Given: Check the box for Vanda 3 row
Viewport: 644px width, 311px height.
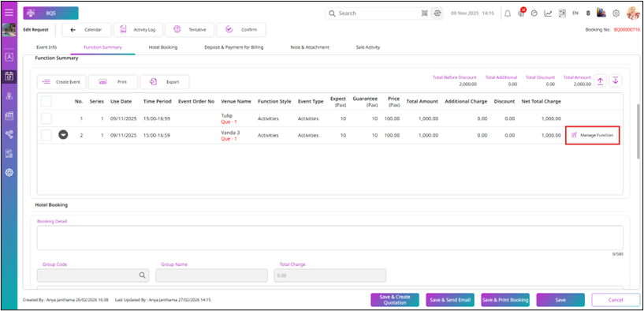Looking at the screenshot, I should click(x=47, y=135).
